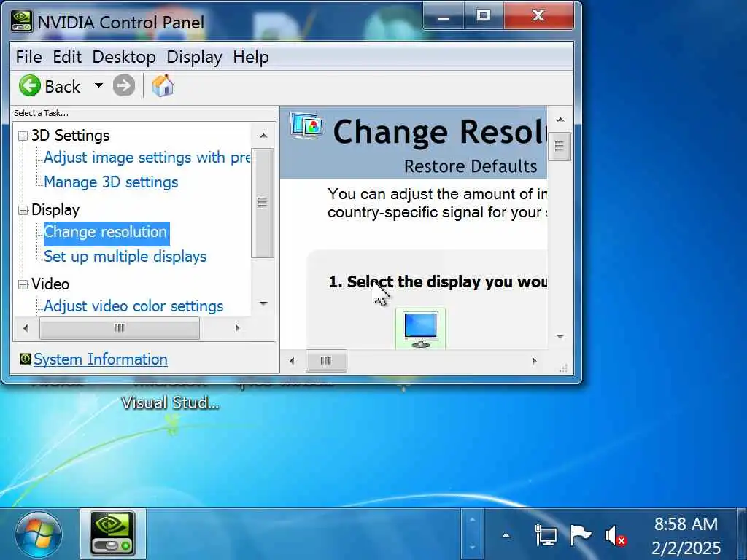Click the network tray icon
This screenshot has width=747, height=560.
coord(546,535)
